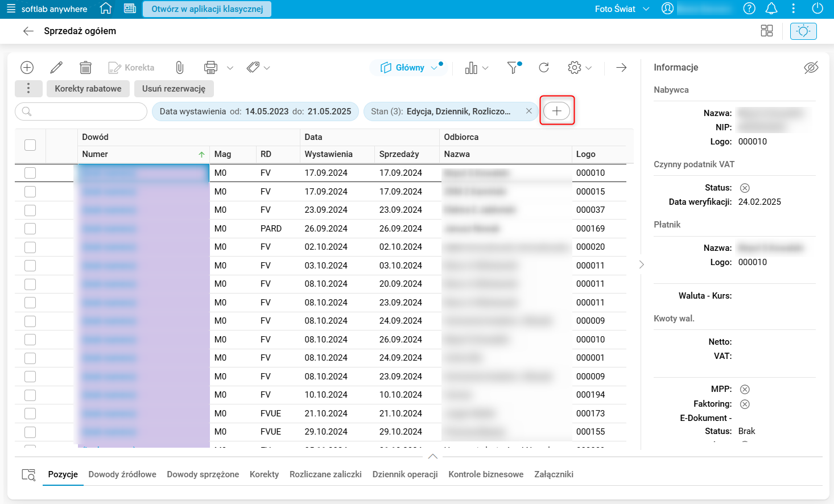Open the top bar three-dot menu
Image resolution: width=834 pixels, height=504 pixels.
794,9
